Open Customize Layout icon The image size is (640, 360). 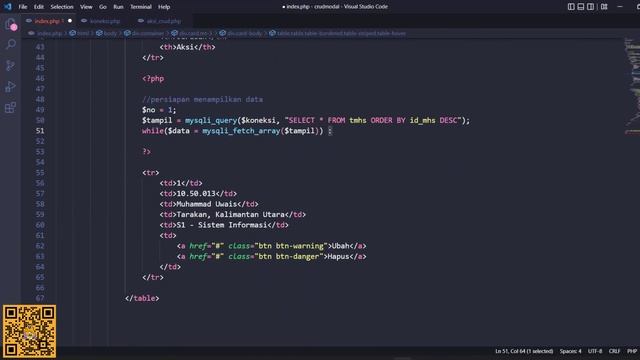(604, 7)
